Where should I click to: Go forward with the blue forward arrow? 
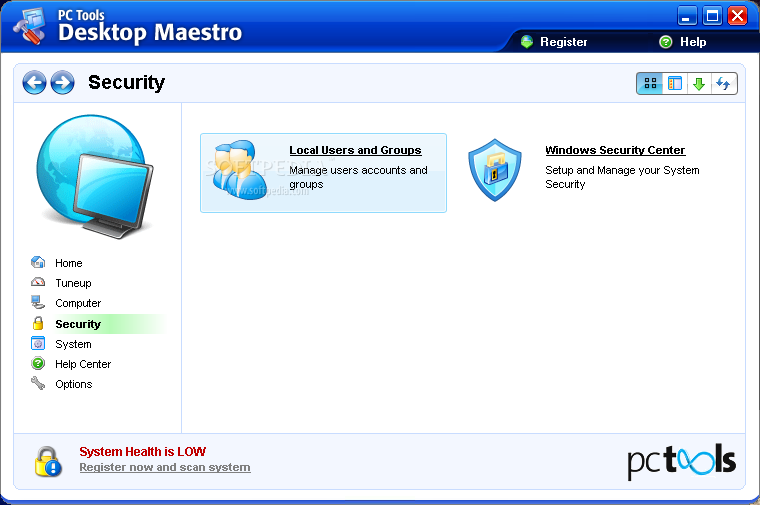pyautogui.click(x=63, y=82)
